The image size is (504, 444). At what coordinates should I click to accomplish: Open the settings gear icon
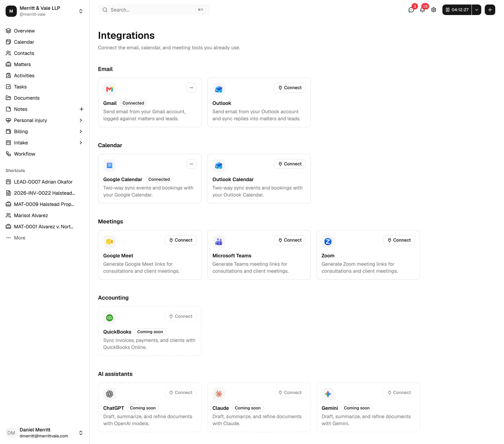click(x=434, y=10)
